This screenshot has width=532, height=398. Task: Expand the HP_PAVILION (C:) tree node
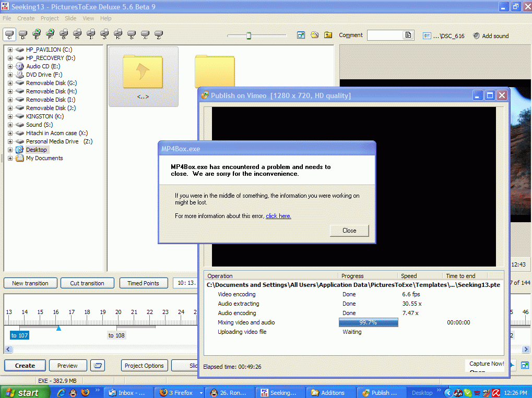tap(10, 50)
